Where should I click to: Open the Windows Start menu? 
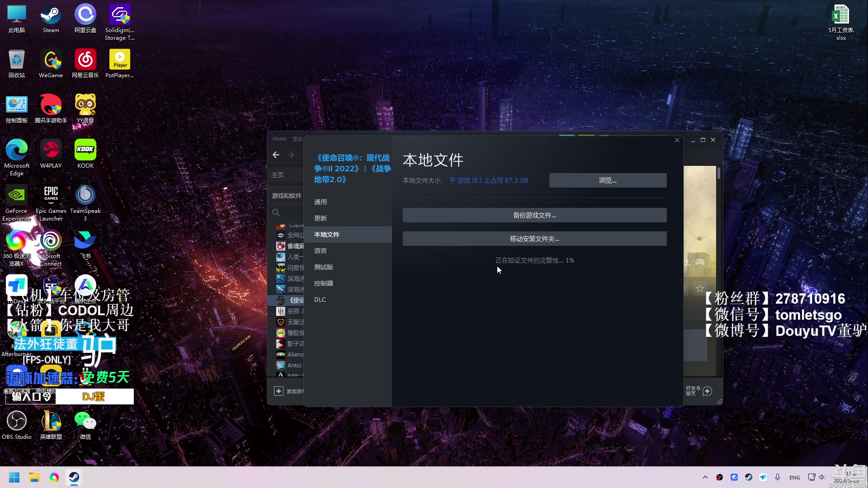(14, 477)
